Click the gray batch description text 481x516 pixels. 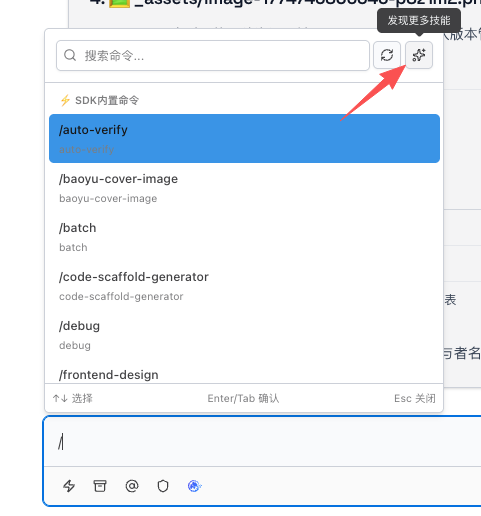pyautogui.click(x=73, y=247)
